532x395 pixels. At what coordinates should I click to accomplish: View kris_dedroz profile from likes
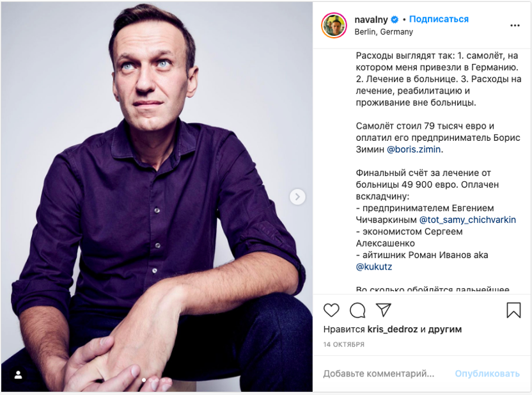[393, 329]
